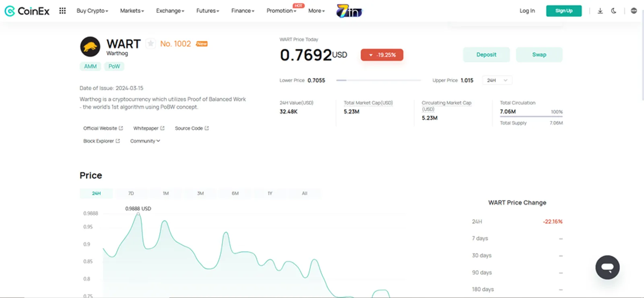Screen dimensions: 644x298
Task: Open the 24H price range dropdown
Action: coord(497,81)
